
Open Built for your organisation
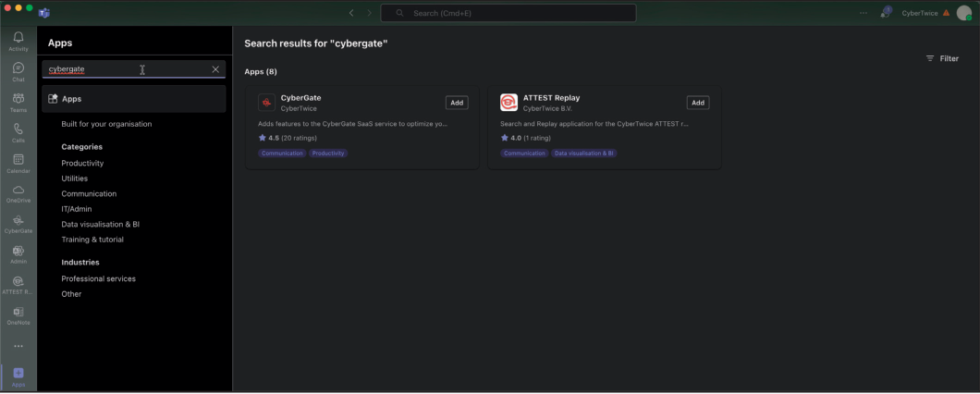pos(106,124)
